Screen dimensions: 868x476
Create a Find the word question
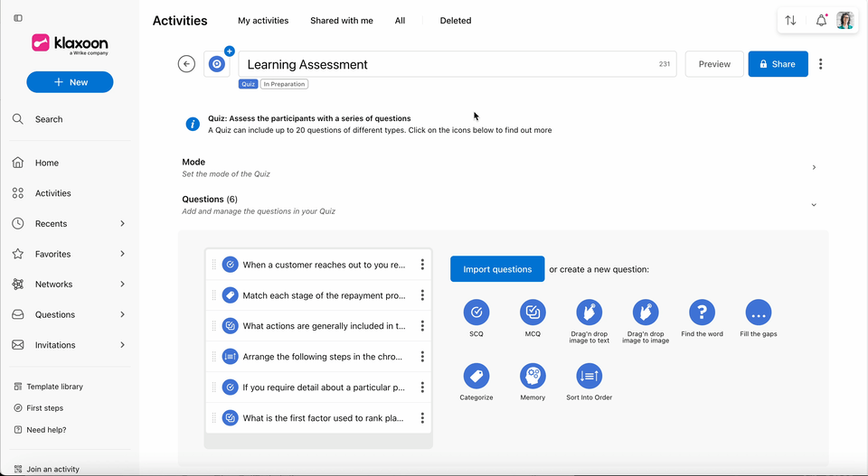pyautogui.click(x=702, y=313)
